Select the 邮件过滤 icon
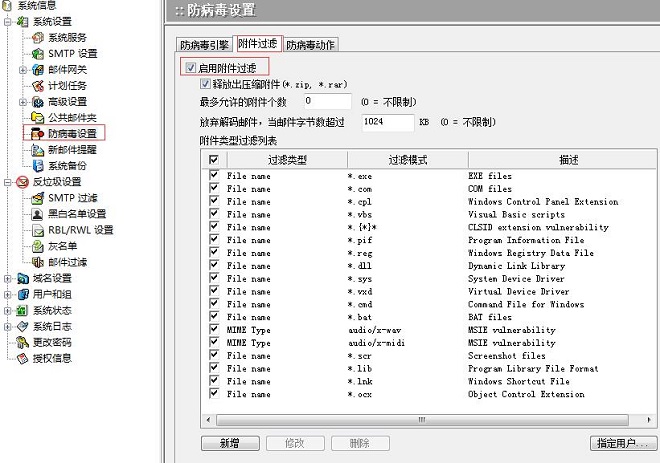The image size is (660, 463). point(38,262)
